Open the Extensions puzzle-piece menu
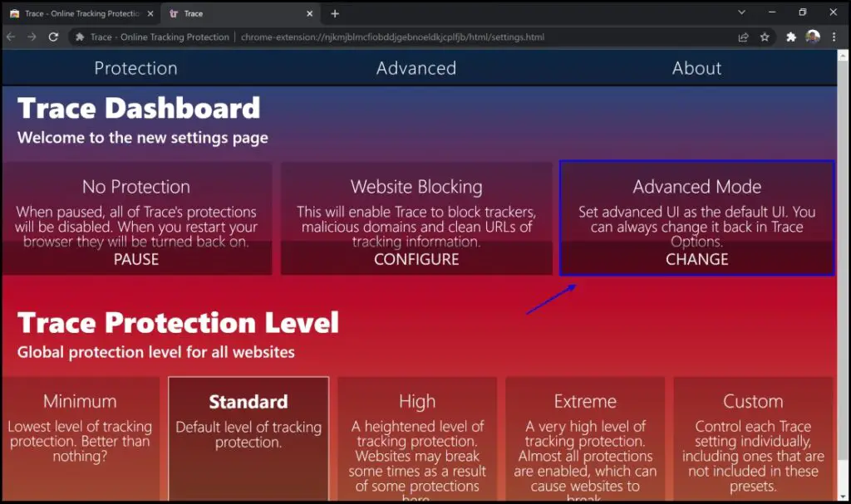851x504 pixels. [791, 37]
